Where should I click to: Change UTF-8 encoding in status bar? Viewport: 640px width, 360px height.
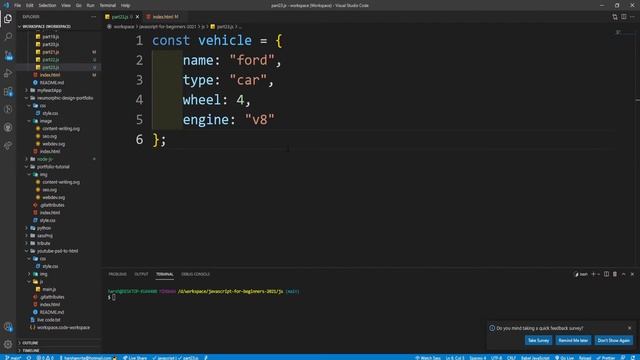click(496, 358)
